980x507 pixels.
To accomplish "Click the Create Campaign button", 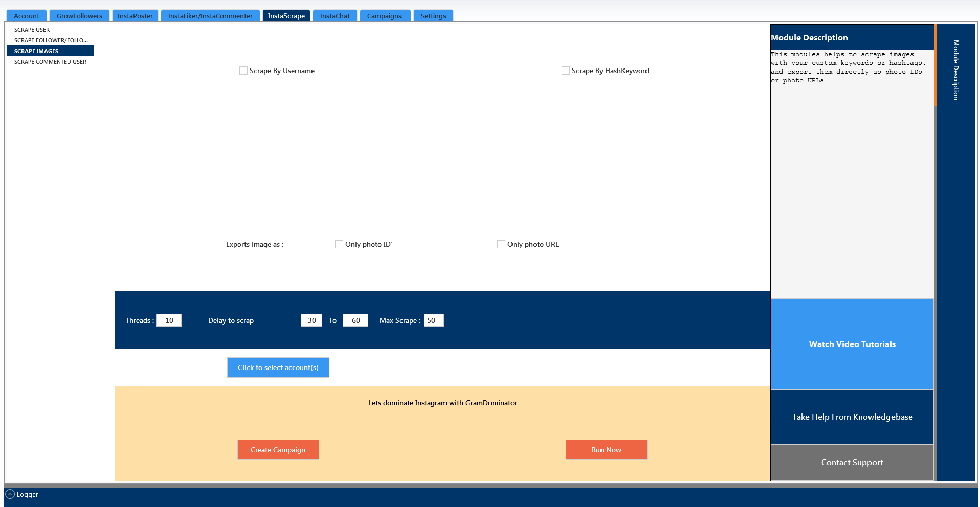I will tap(278, 450).
